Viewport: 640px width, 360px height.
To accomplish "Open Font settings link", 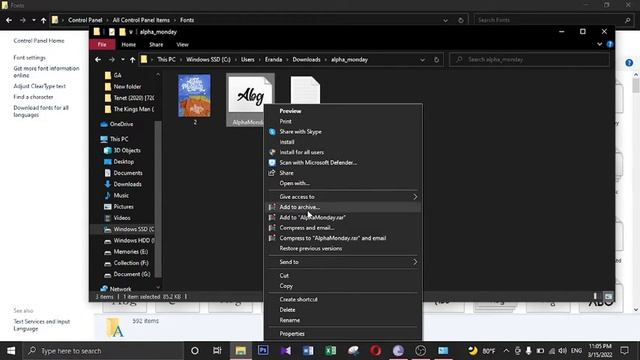I will [29, 58].
